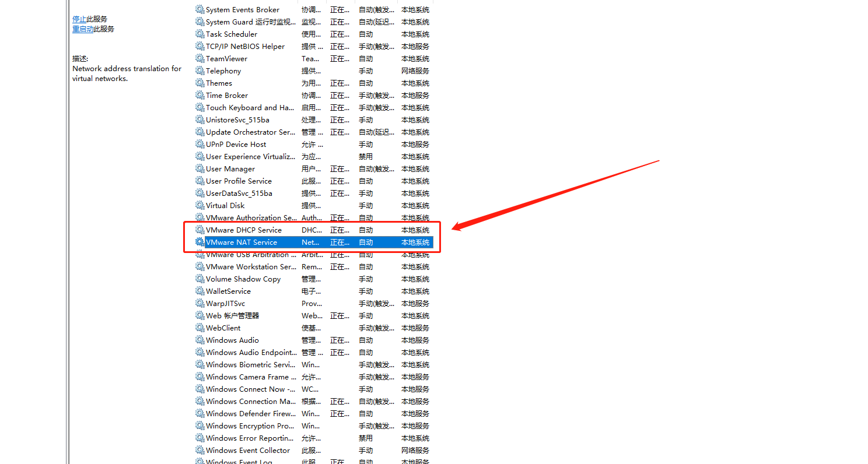This screenshot has height=464, width=868.
Task: Select the gear icon of System Events Broker
Action: coord(200,10)
